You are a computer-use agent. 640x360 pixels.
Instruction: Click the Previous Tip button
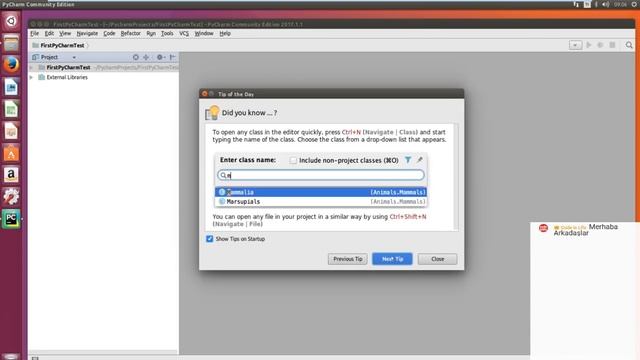tap(348, 259)
